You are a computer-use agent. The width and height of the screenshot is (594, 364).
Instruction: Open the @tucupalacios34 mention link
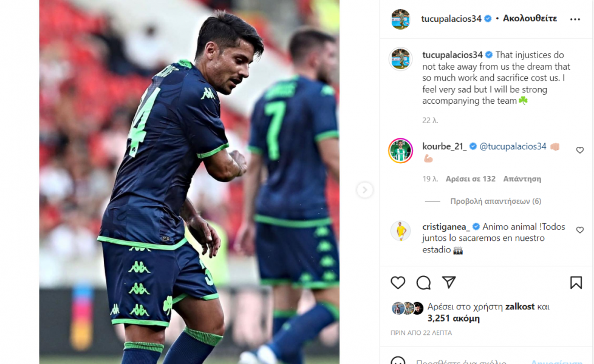(513, 146)
